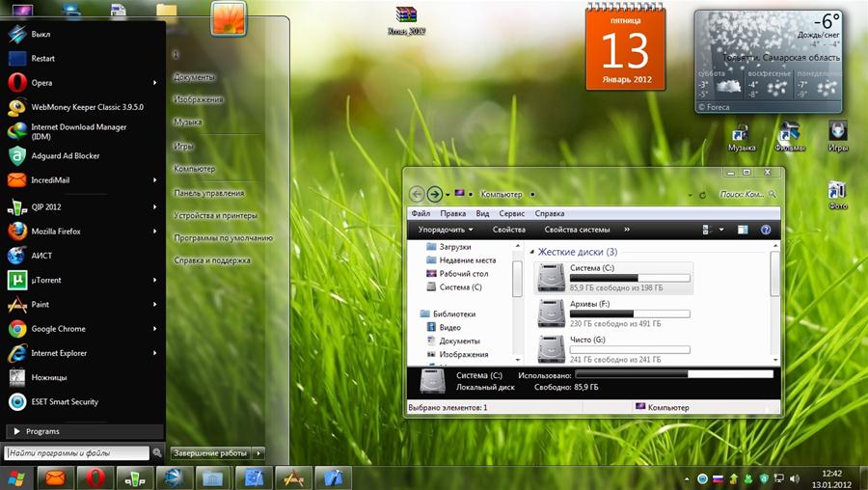Open the Игры desktop icon
Screen dimensions: 868x490
click(838, 135)
